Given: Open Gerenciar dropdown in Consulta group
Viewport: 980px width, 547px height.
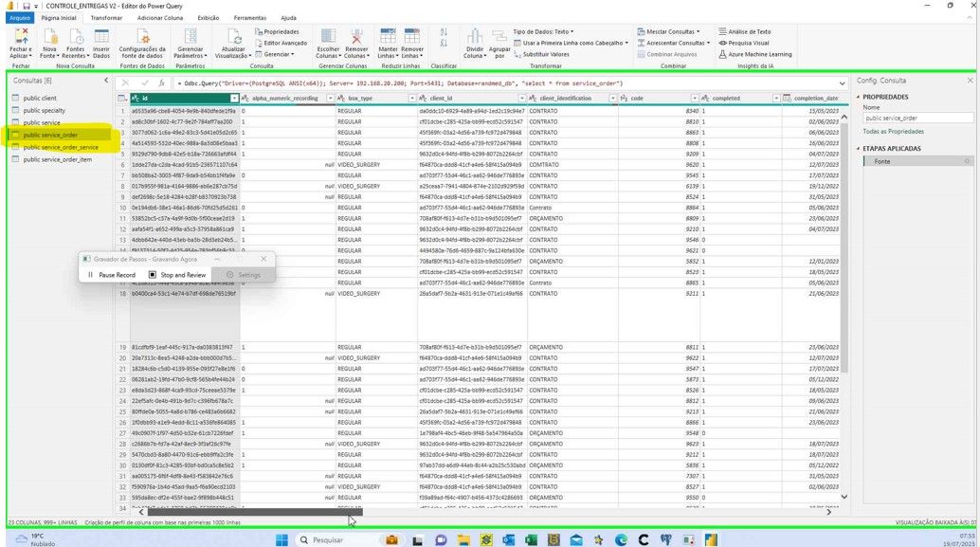Looking at the screenshot, I should (274, 54).
